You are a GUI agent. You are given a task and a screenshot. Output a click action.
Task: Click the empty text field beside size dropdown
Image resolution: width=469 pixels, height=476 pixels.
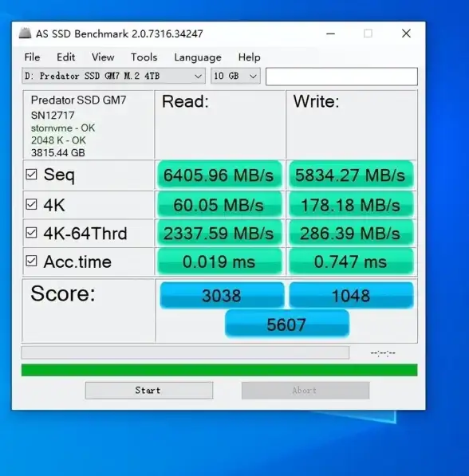click(x=341, y=77)
